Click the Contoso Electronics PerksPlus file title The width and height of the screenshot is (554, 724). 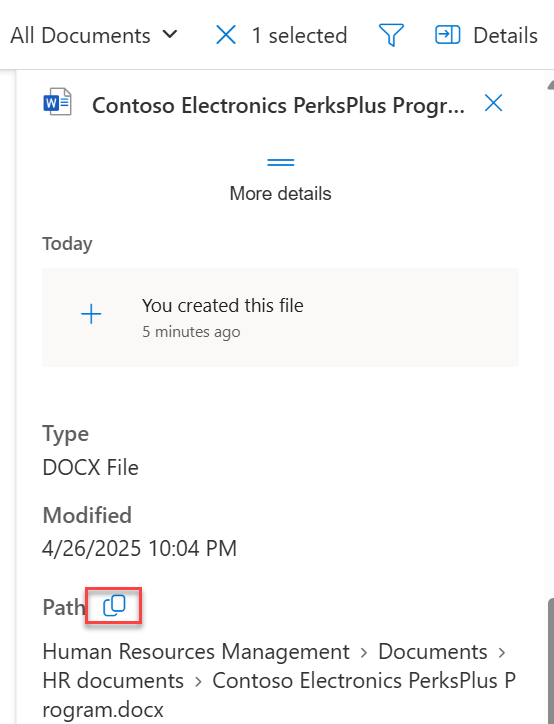(x=278, y=105)
